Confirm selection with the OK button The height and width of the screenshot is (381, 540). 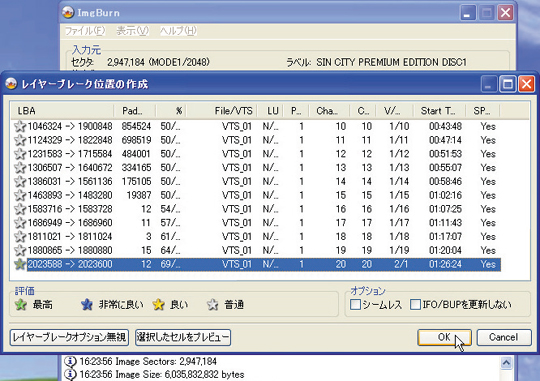(444, 337)
